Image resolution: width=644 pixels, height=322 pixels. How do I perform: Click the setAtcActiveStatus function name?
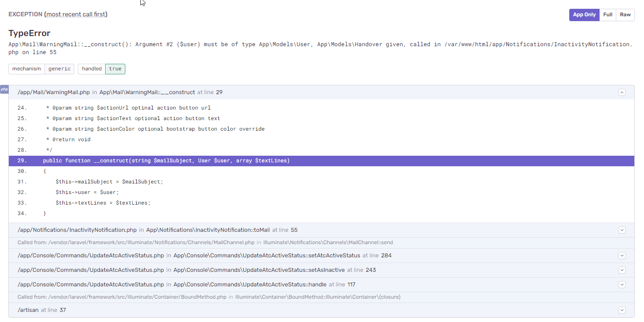[x=267, y=256]
